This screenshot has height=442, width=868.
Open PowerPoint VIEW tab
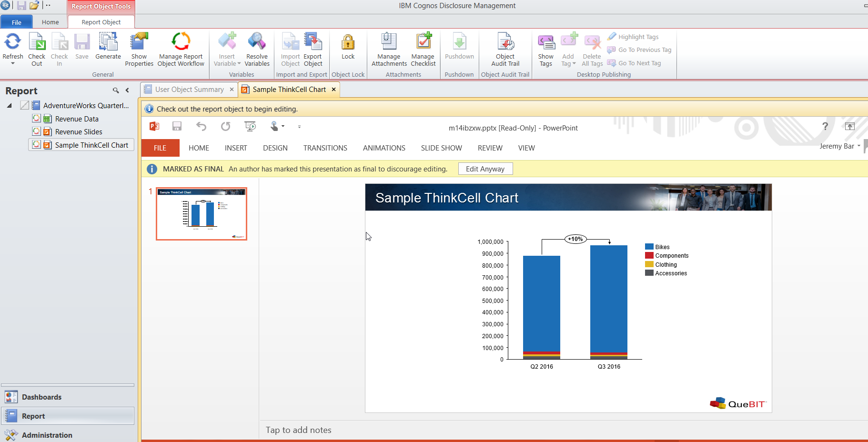tap(526, 148)
